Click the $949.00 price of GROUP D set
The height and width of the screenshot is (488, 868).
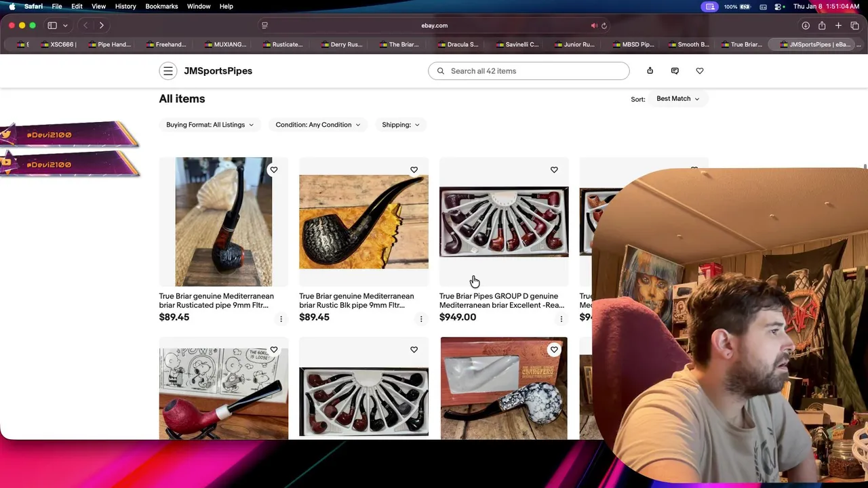click(x=458, y=317)
